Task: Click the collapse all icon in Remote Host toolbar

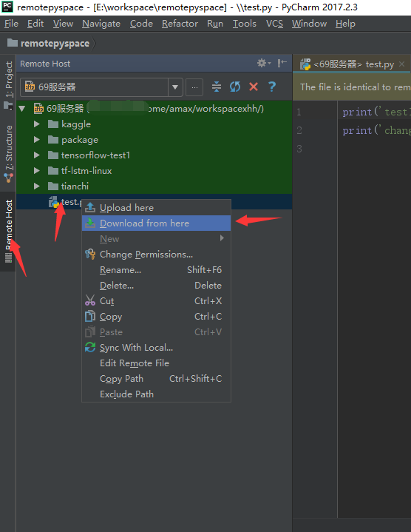Action: click(217, 87)
